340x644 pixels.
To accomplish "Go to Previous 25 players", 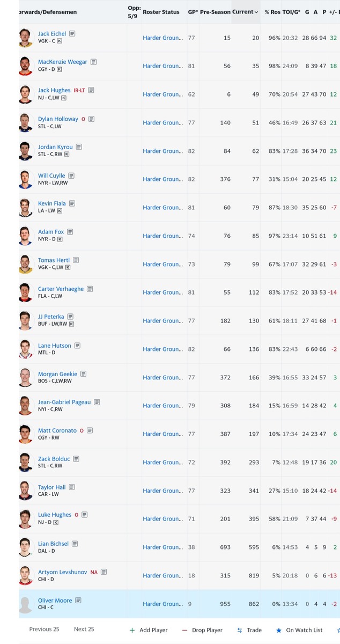I will (44, 630).
